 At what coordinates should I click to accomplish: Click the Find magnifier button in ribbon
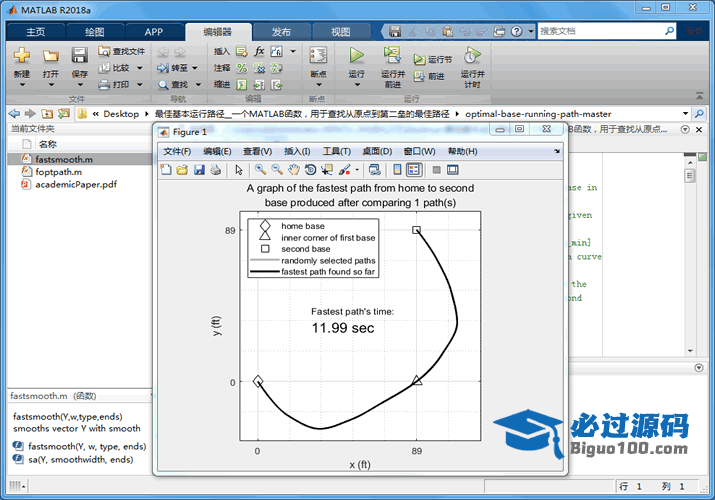pos(173,84)
